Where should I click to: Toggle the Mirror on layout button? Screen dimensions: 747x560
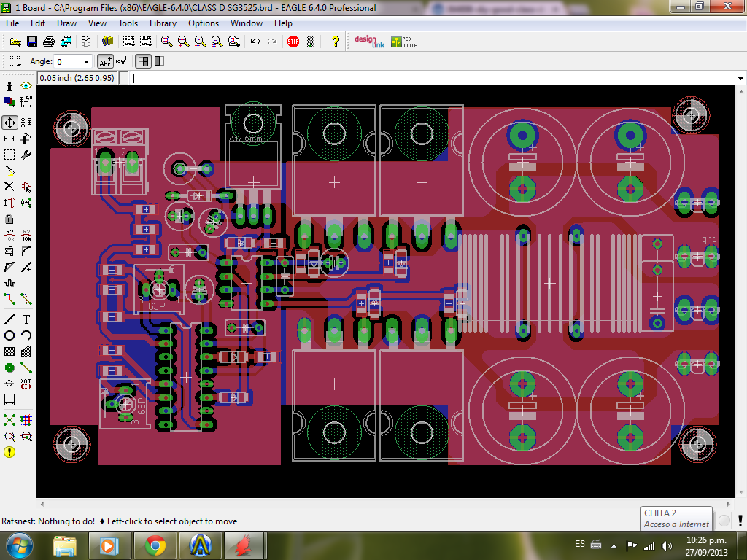pyautogui.click(x=159, y=61)
